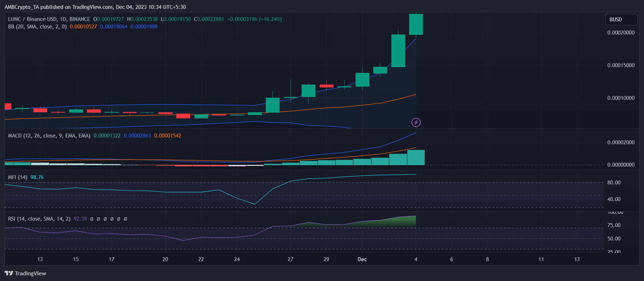Select the LUNC / Binance USD symbol title
Viewport: 644px width, 281px height.
click(49, 19)
